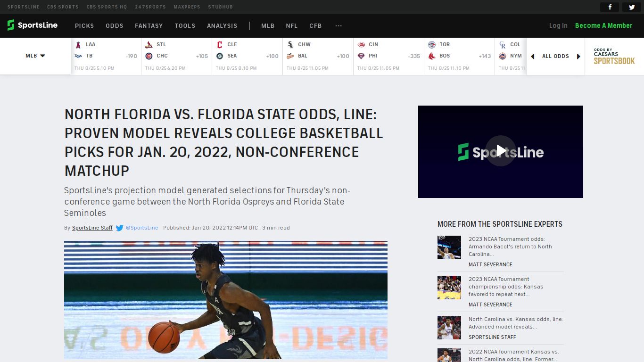This screenshot has width=644, height=362.
Task: Go to the MLB section
Action: tap(268, 26)
